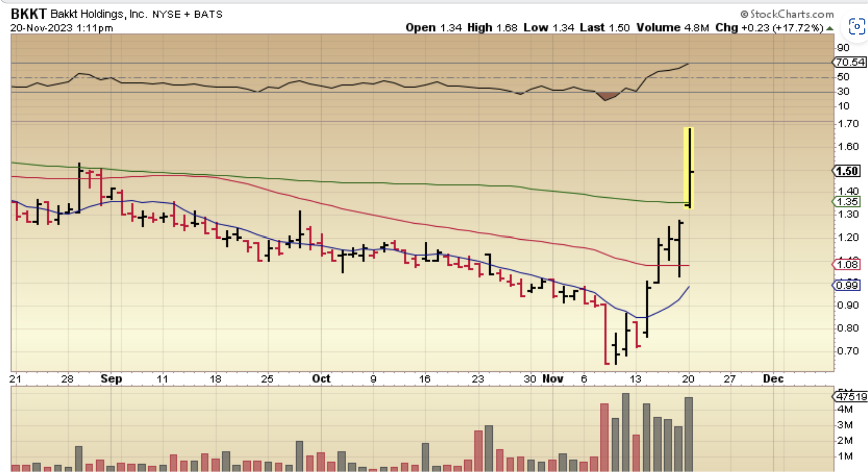
Task: Select the red 1.08 moving average tag
Action: pos(847,264)
